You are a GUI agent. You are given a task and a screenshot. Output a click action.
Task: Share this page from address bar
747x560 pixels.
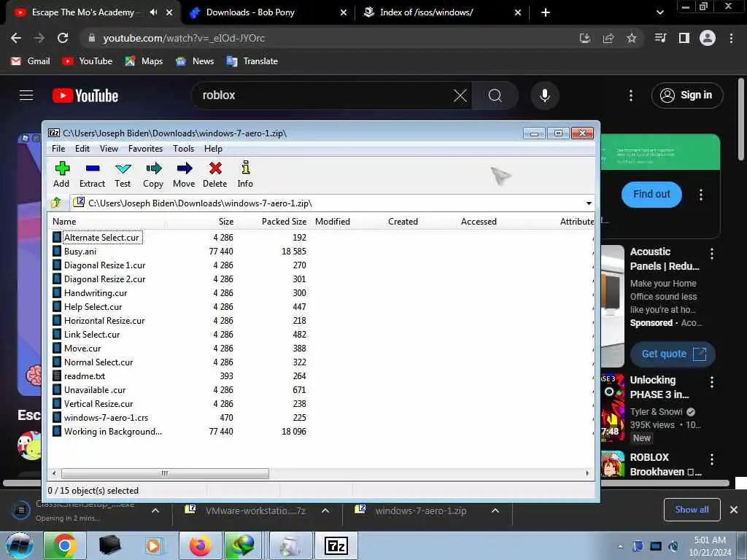[x=608, y=38]
